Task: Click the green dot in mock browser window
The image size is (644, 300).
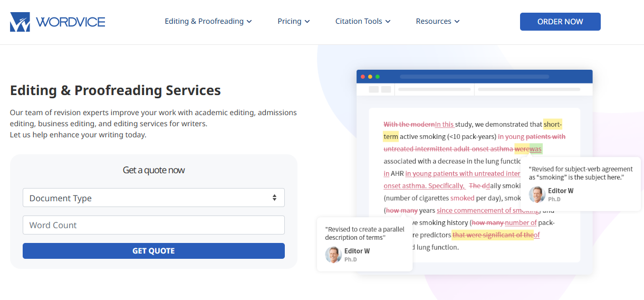Action: [x=378, y=77]
